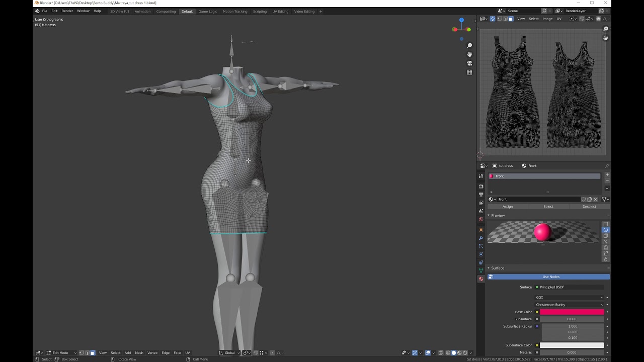644x362 pixels.
Task: Click the viewport zoom magnifier icon
Action: [469, 45]
